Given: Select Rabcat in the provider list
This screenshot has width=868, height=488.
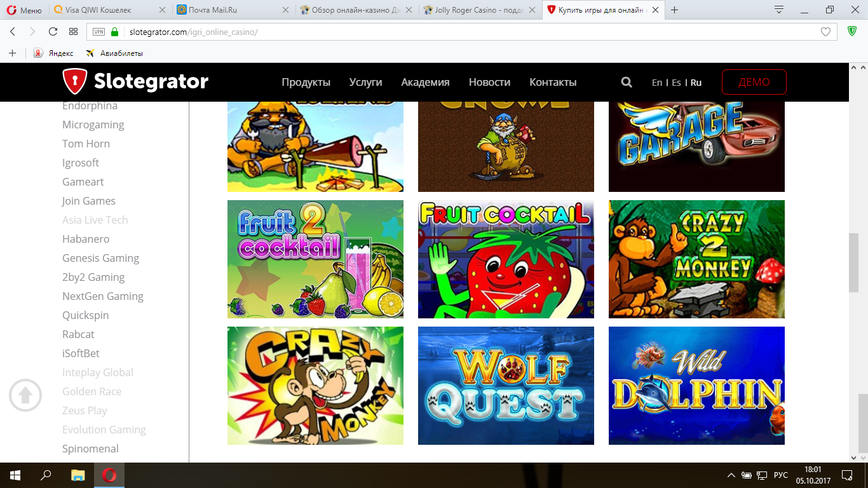Looking at the screenshot, I should (x=78, y=334).
